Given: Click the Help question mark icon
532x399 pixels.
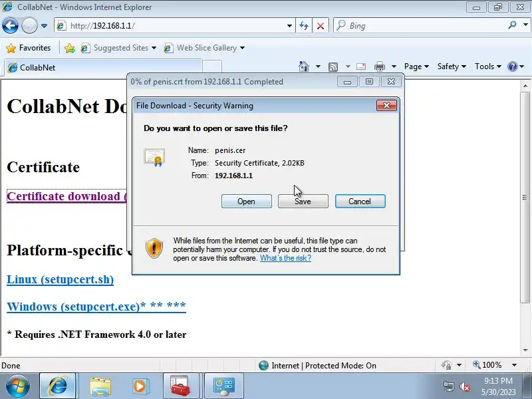Looking at the screenshot, I should click(512, 66).
